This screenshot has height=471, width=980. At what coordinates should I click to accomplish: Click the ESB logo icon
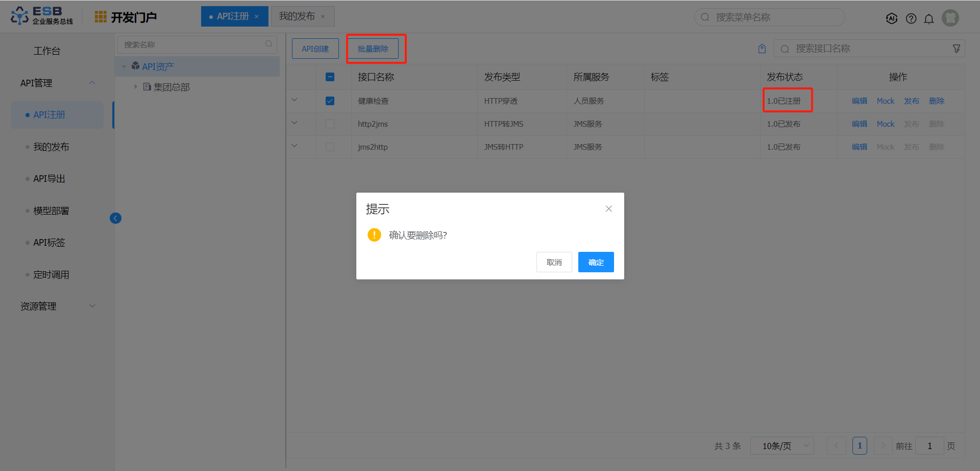tap(20, 16)
